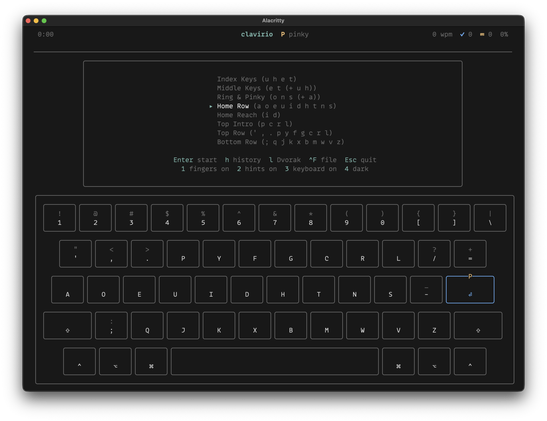Click the green checkmark correct counter
The width and height of the screenshot is (547, 421).
point(466,34)
